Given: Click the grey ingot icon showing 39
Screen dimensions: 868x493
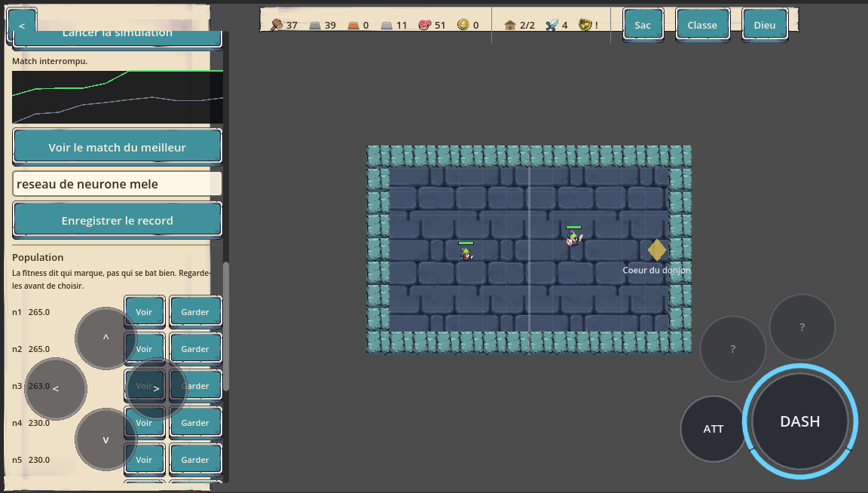Looking at the screenshot, I should (x=315, y=25).
